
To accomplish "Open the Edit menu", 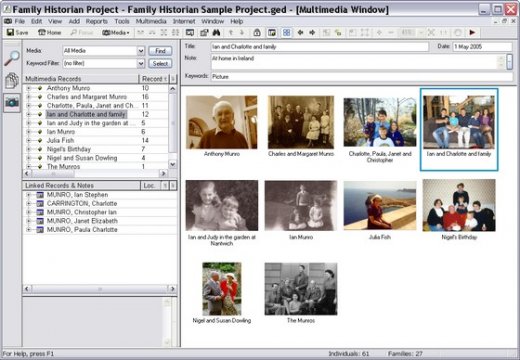I will 36,21.
